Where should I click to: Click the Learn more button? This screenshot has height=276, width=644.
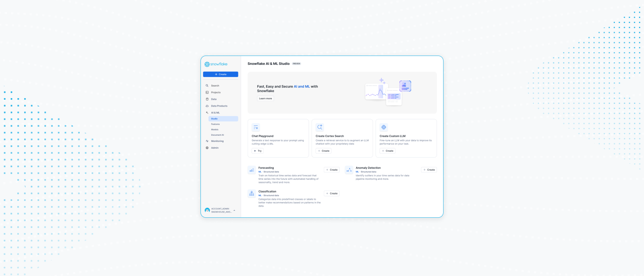(x=265, y=99)
